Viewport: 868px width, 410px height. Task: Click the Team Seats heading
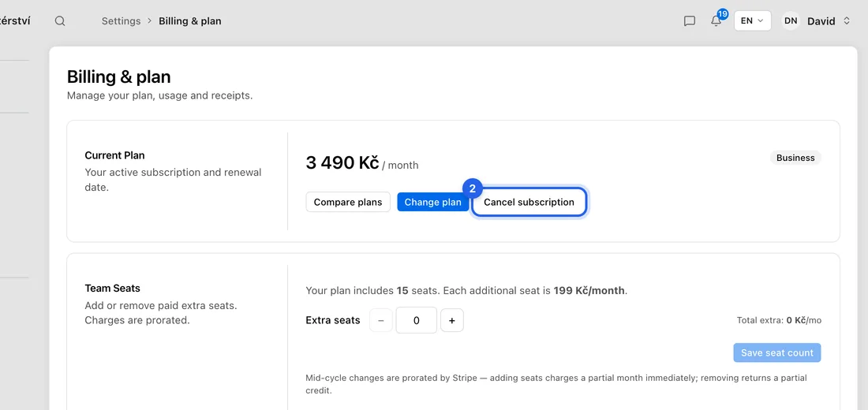(112, 289)
